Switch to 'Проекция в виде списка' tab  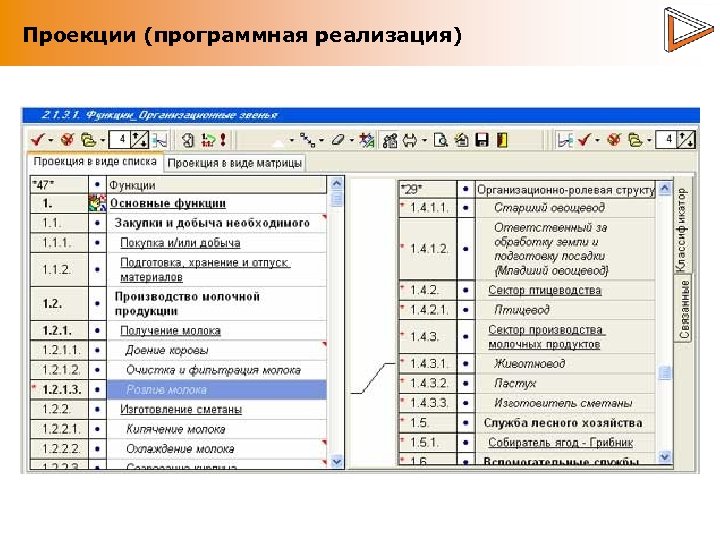coord(95,162)
